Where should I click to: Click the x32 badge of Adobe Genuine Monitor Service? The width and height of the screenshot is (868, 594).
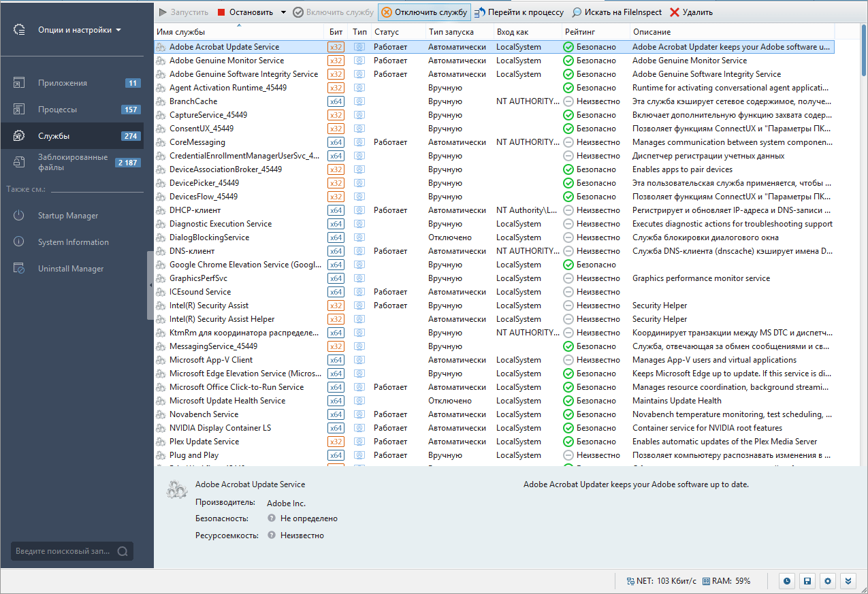336,61
